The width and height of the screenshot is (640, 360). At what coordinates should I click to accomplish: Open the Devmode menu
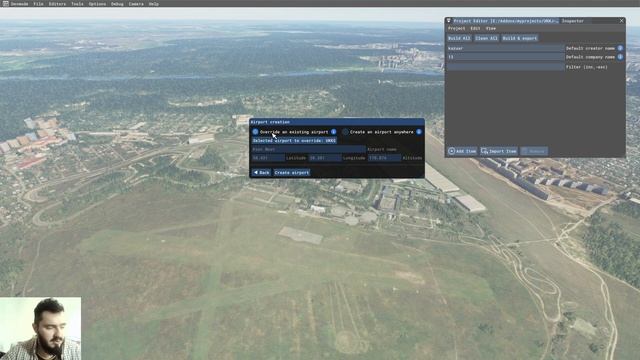[x=19, y=4]
